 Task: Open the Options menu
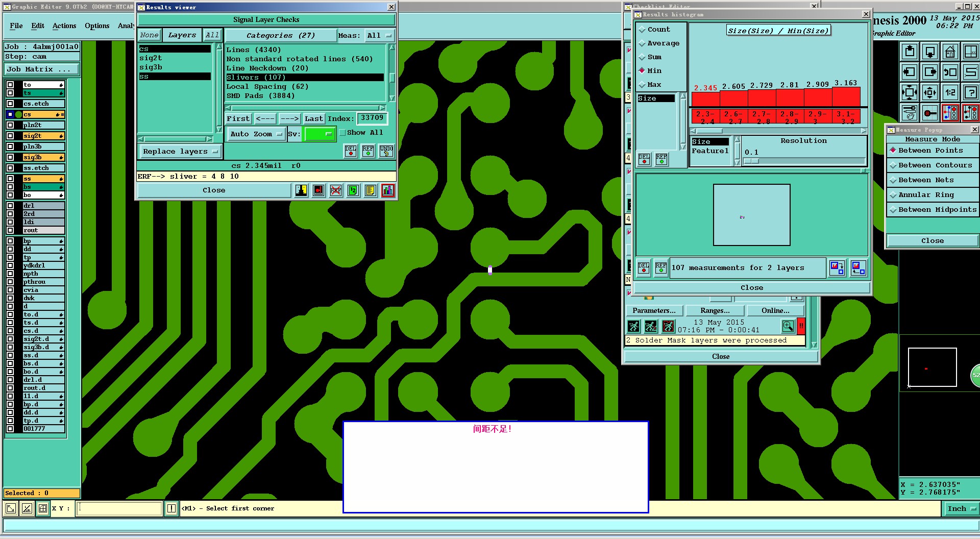point(97,26)
